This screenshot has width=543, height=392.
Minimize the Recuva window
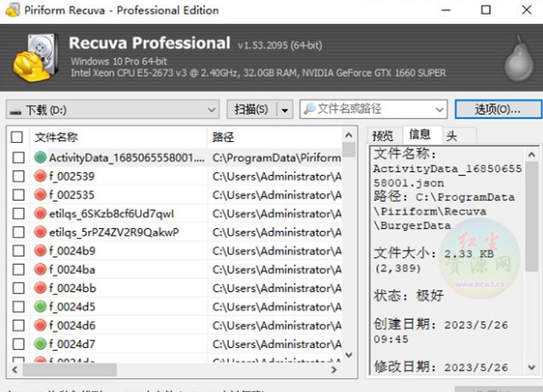click(446, 10)
